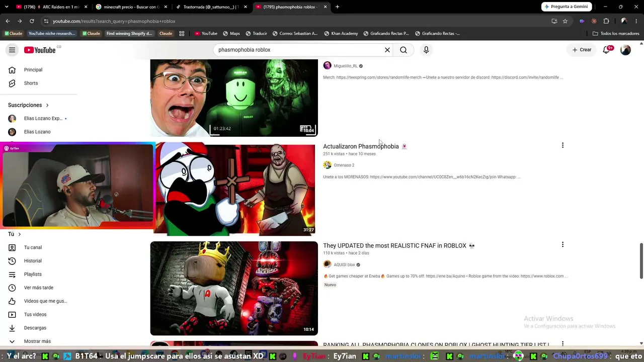This screenshot has height=362, width=644.
Task: Go to the YouTube home logo
Action: [40, 50]
